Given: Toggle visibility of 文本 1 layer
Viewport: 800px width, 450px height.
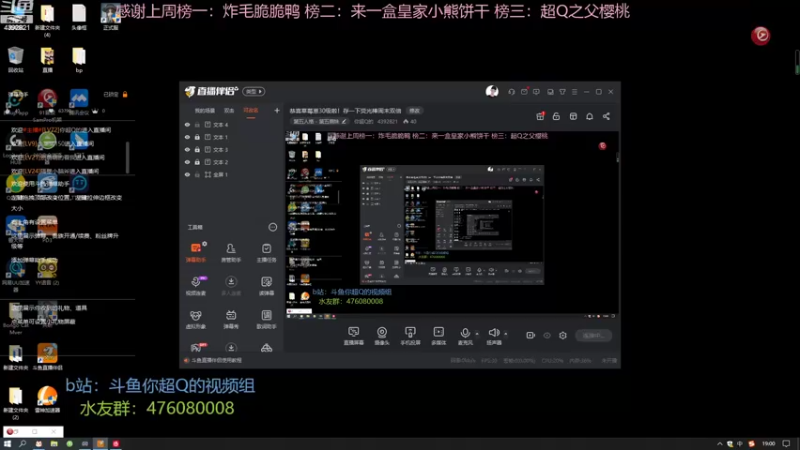Looking at the screenshot, I should 187,137.
